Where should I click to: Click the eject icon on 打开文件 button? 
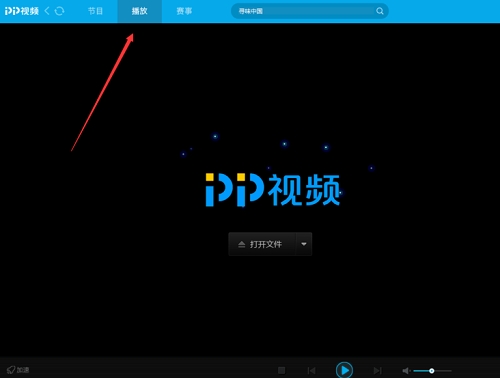[242, 245]
